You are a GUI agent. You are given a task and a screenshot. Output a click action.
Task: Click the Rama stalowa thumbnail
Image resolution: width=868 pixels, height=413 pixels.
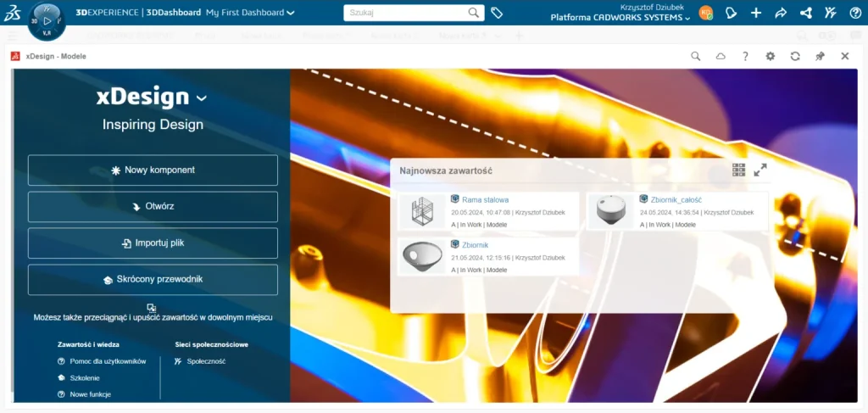pyautogui.click(x=422, y=211)
